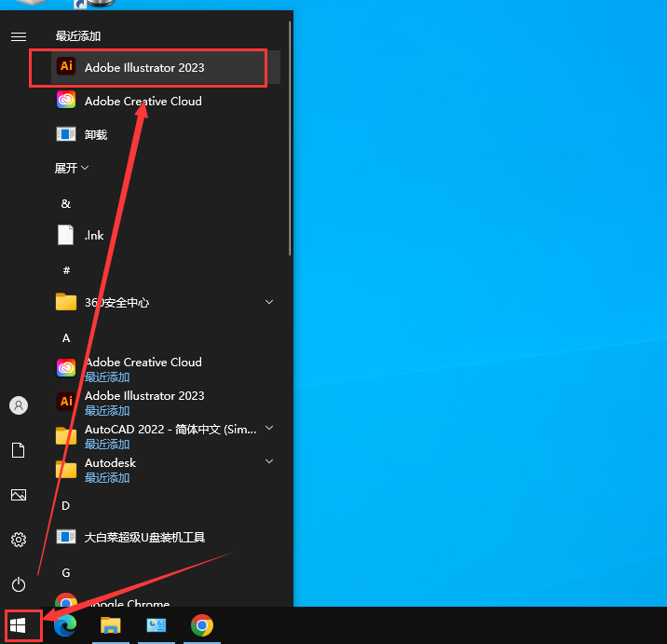Click the user account avatar
The width and height of the screenshot is (667, 644).
click(x=19, y=405)
